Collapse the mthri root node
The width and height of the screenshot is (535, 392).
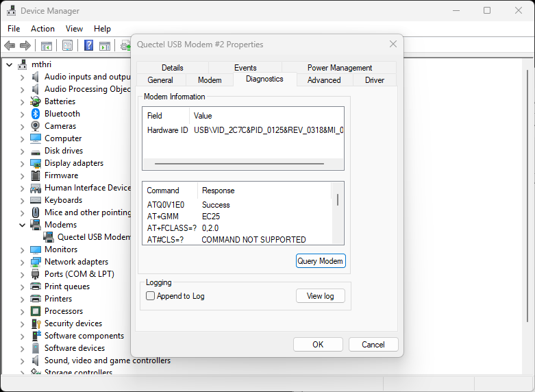[9, 64]
